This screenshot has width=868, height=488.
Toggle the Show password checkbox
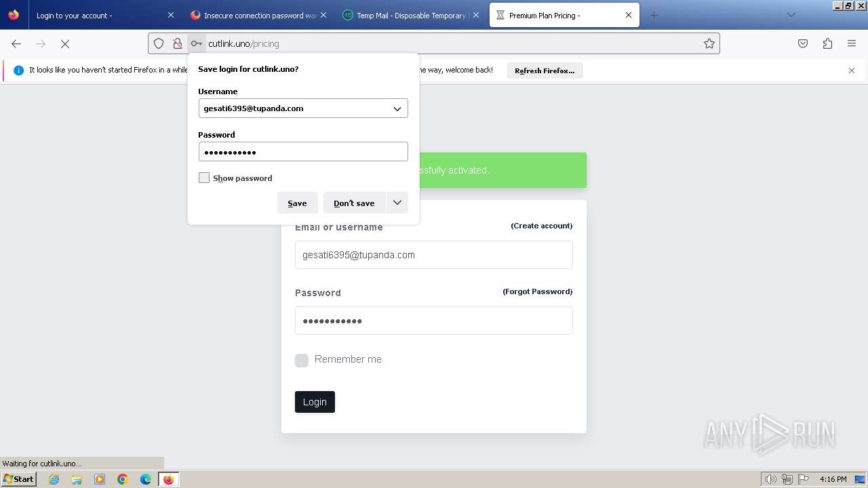click(204, 178)
